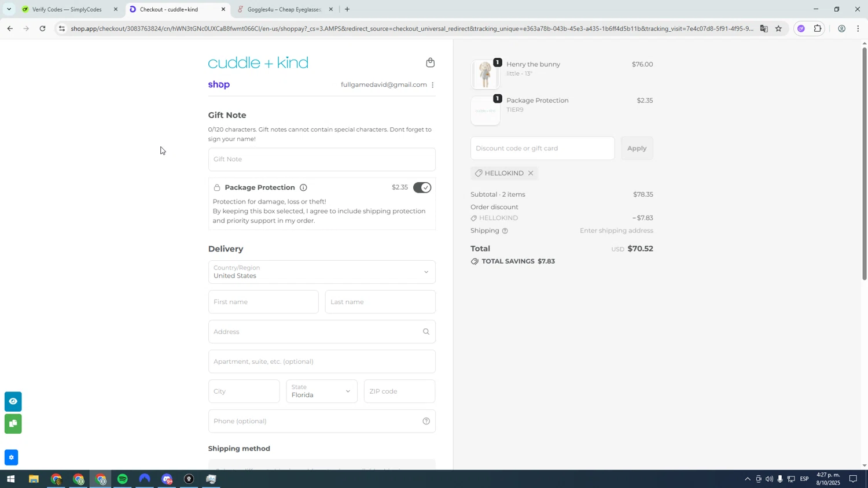Click the TOTAL SAVINGS $7.83 text
The image size is (868, 488).
point(518,262)
